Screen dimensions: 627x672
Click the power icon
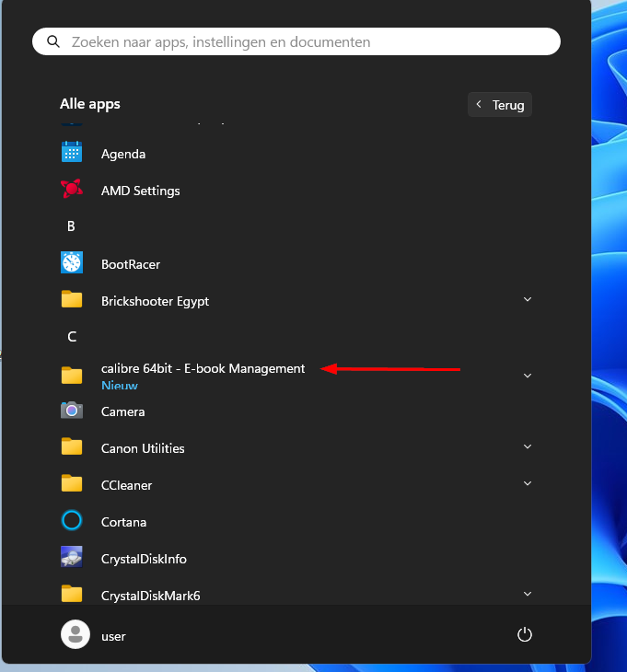click(x=525, y=634)
